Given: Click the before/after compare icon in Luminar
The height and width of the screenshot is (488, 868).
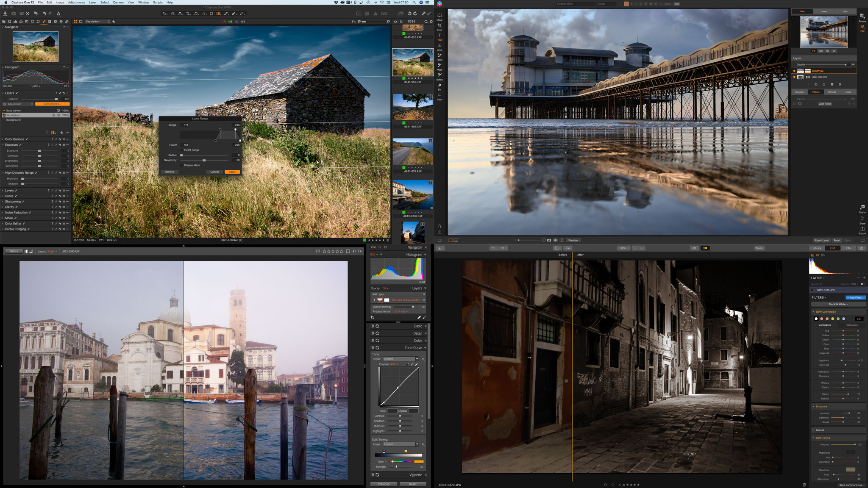Looking at the screenshot, I should click(x=705, y=248).
